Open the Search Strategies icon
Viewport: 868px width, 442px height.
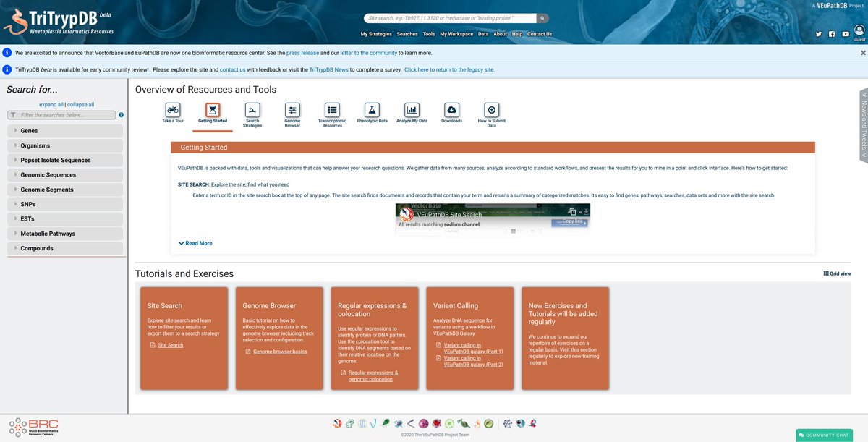click(252, 110)
